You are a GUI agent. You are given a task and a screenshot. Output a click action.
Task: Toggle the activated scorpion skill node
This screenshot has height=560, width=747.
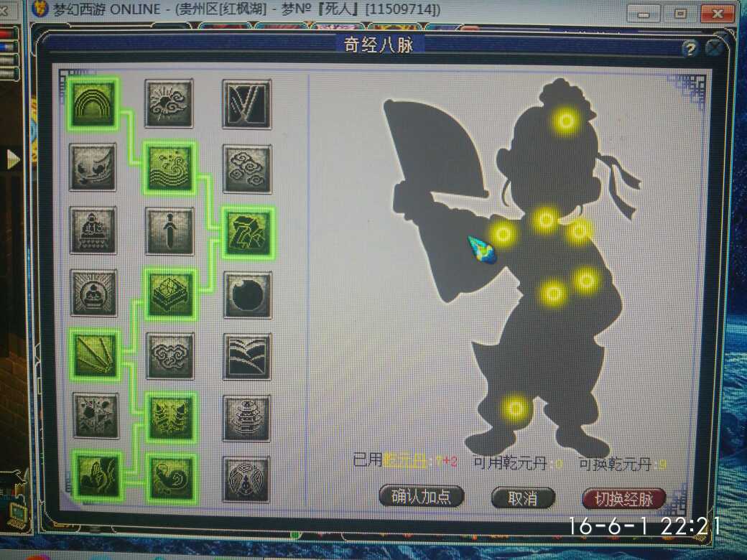[170, 417]
